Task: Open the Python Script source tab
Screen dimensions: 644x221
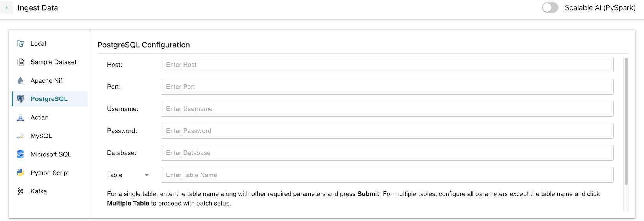Action: click(50, 173)
